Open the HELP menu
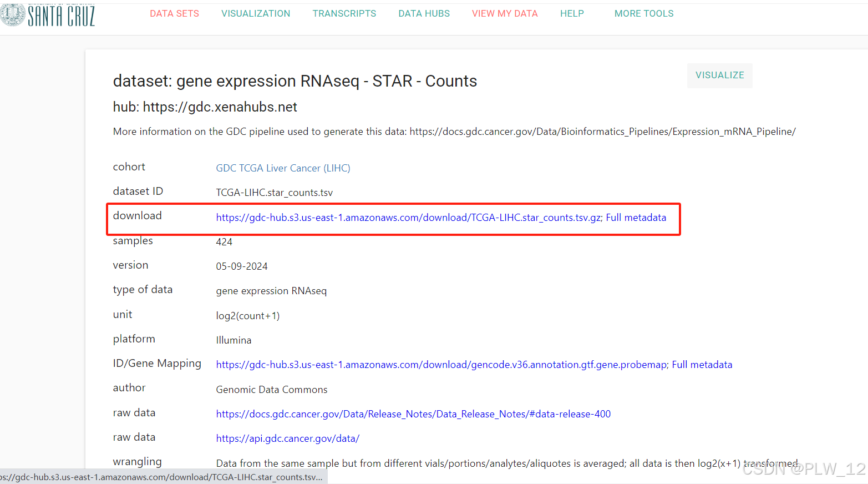The height and width of the screenshot is (484, 868). pos(572,13)
